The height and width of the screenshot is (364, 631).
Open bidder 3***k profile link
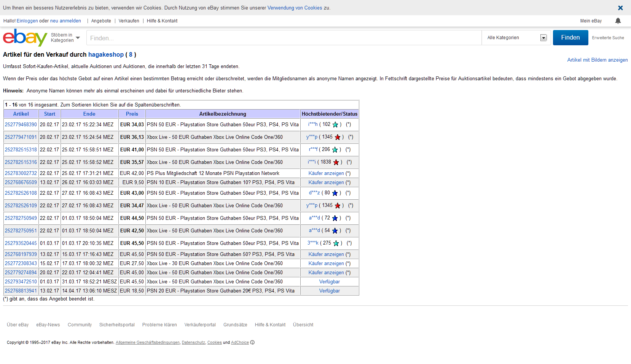coord(313,243)
